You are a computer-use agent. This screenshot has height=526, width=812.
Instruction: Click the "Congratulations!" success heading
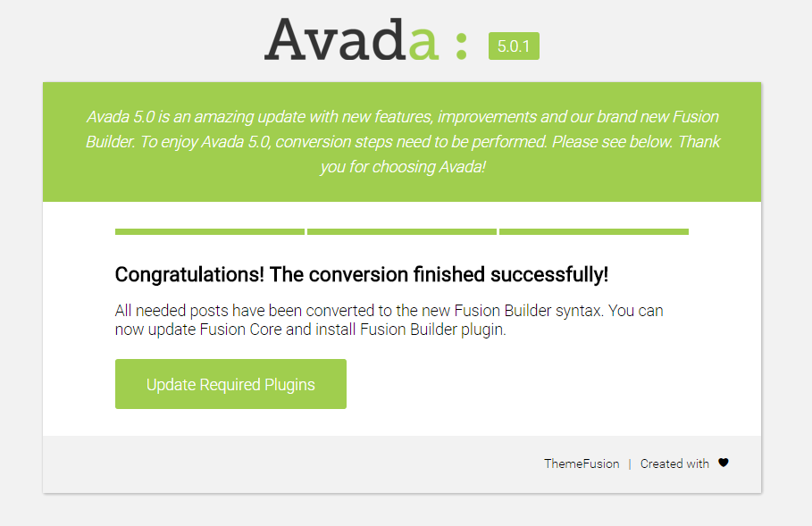coord(362,274)
